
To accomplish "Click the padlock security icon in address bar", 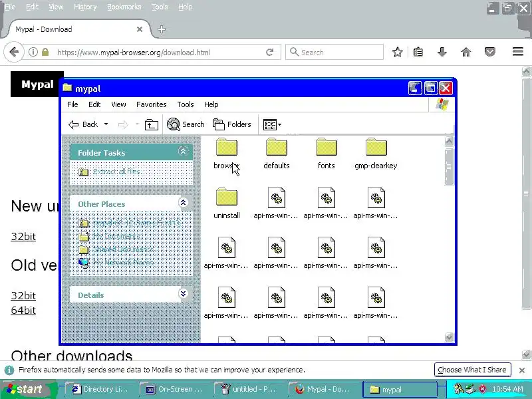I will point(45,52).
